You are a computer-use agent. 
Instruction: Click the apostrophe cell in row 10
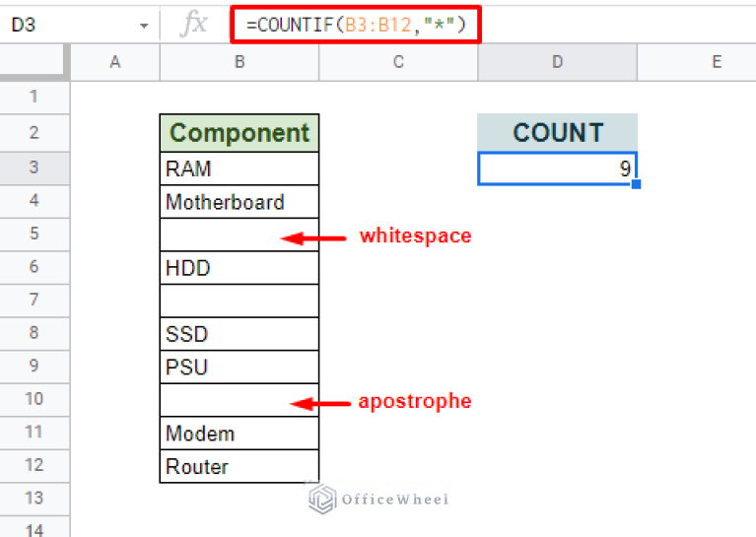pos(239,400)
